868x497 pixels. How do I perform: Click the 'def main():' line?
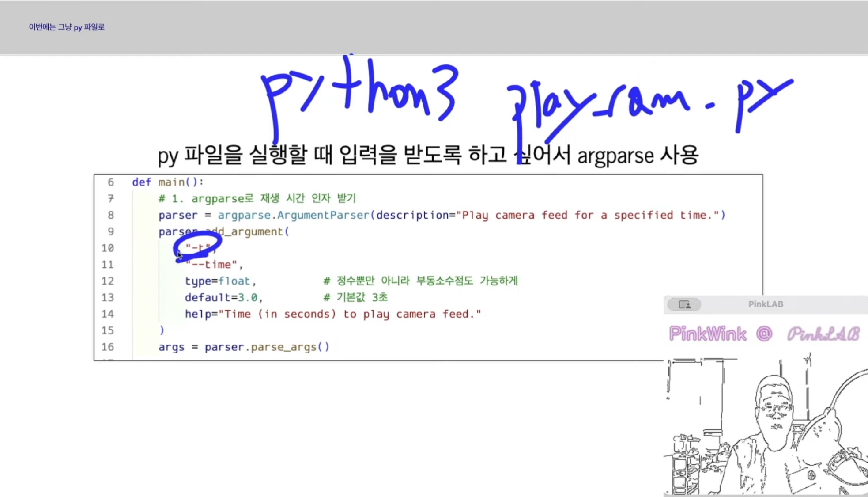coord(168,182)
